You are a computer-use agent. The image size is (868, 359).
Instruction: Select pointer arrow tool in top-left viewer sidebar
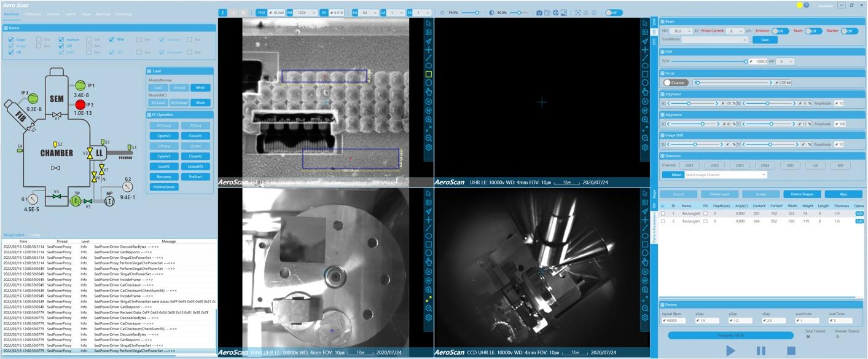tap(429, 23)
